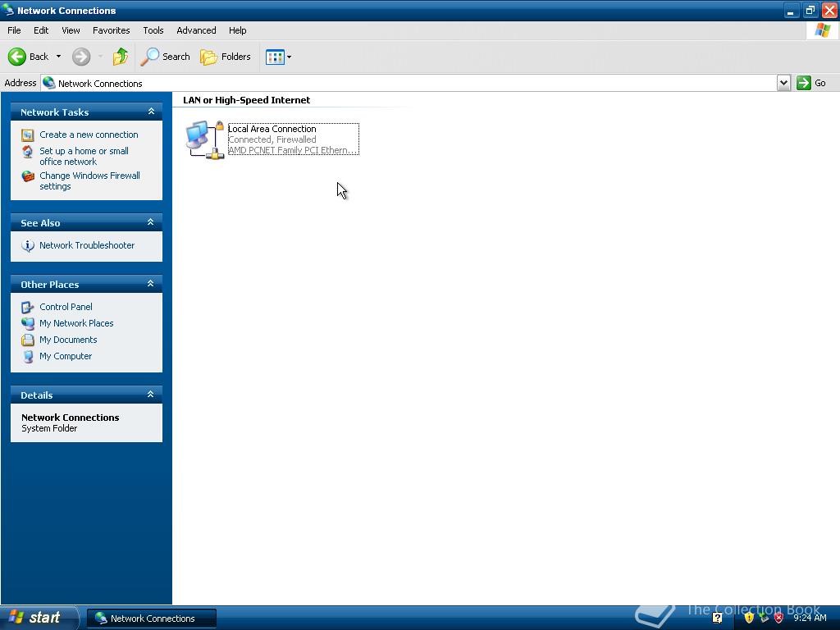The height and width of the screenshot is (630, 840).
Task: Click the help question mark tray icon
Action: pos(717,618)
